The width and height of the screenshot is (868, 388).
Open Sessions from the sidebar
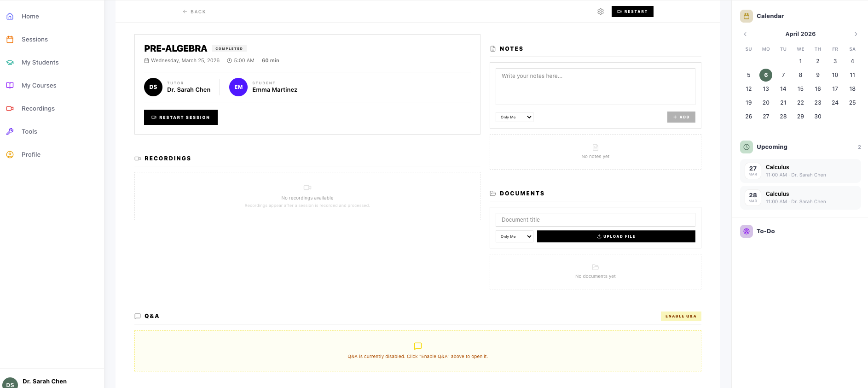35,39
